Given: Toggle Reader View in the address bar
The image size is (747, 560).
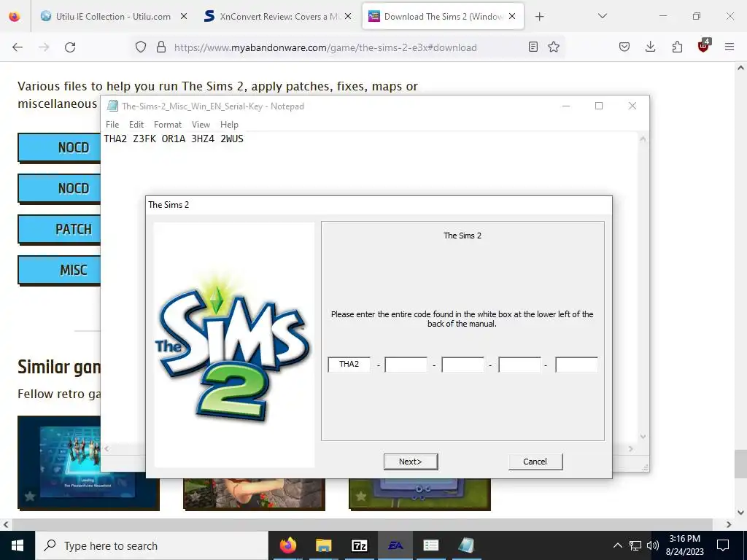Looking at the screenshot, I should [x=533, y=47].
